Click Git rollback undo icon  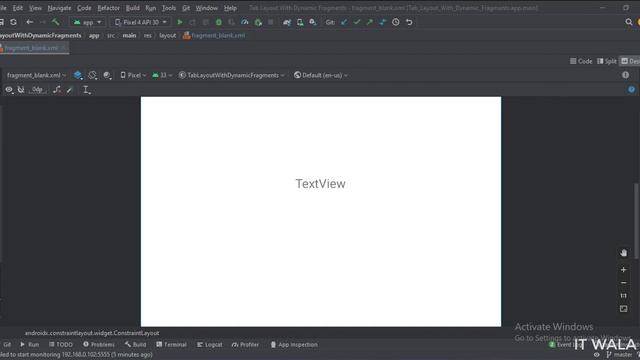[409, 22]
